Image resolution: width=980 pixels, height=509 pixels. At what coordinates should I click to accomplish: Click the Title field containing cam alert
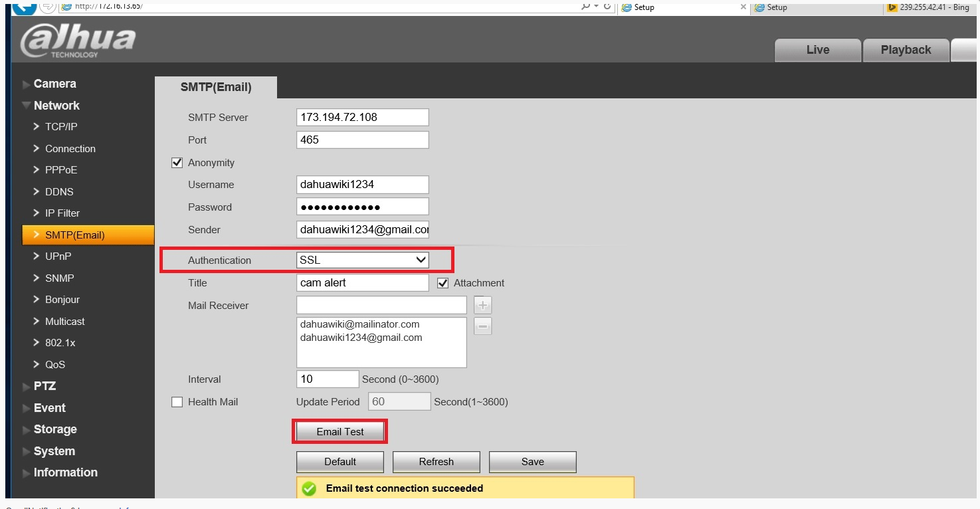click(x=363, y=282)
